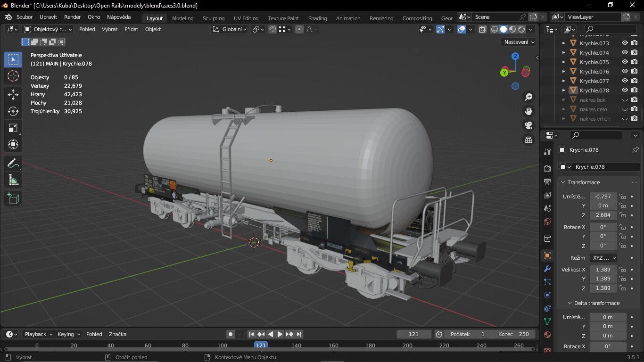Select the Measure tool
644x362 pixels.
(x=13, y=180)
